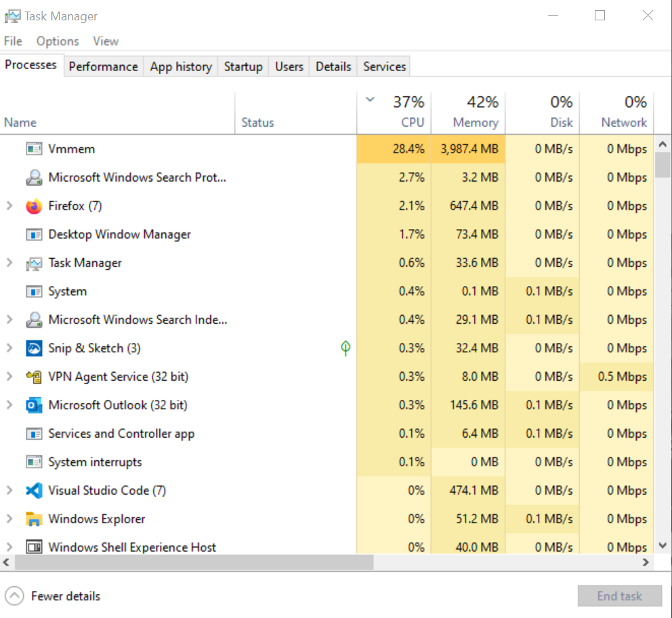Screen dimensions: 672x618
Task: Click the System interrupts icon
Action: tap(34, 462)
